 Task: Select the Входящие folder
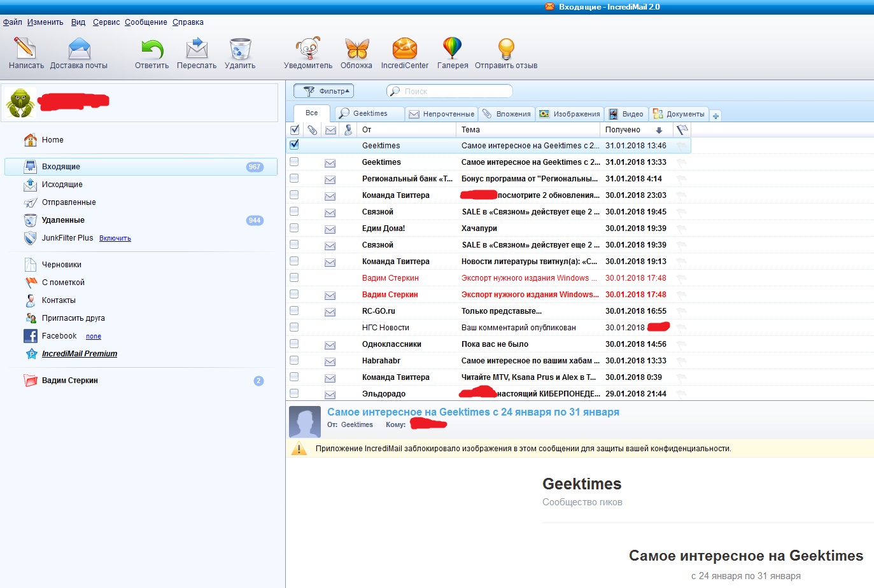(141, 167)
